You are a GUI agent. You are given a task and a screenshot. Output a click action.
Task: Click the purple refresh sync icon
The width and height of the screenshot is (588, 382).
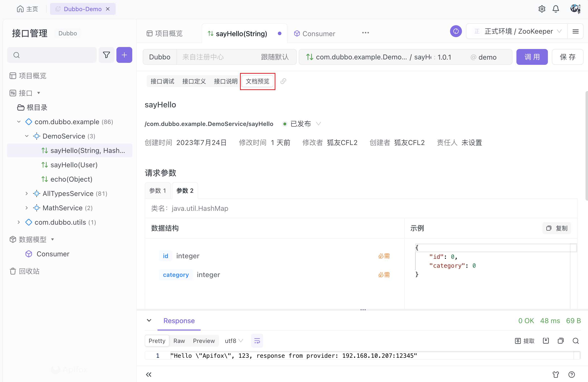tap(456, 31)
